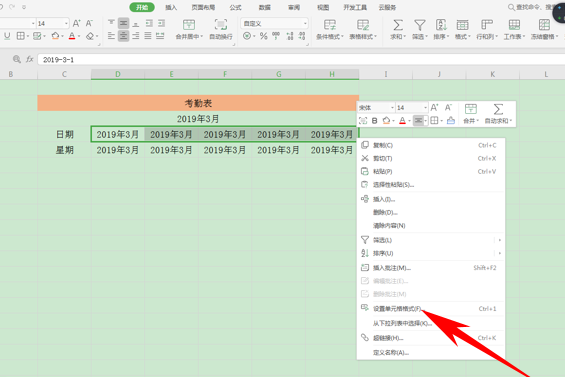Image resolution: width=565 pixels, height=377 pixels.
Task: Click the Eraser clear icon in ribbon
Action: 91,36
